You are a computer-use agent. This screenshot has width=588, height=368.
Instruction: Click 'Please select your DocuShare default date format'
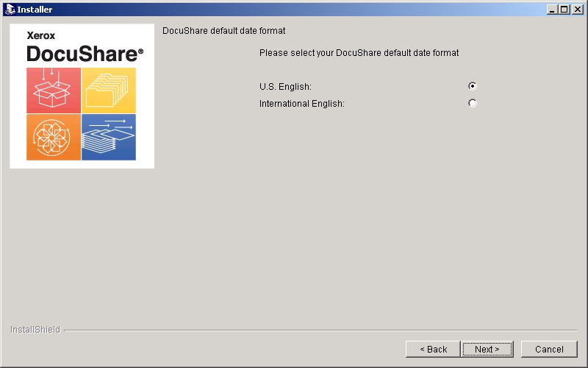click(x=359, y=53)
